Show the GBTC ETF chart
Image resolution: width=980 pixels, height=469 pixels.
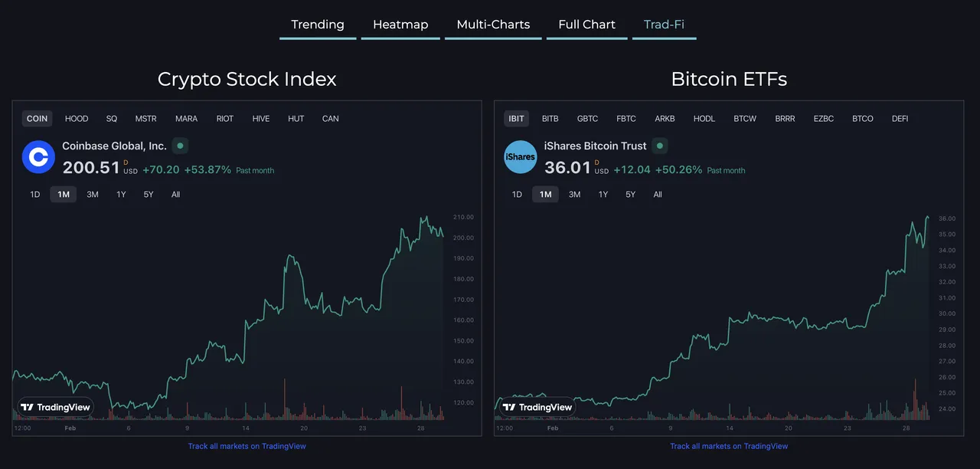(x=588, y=119)
